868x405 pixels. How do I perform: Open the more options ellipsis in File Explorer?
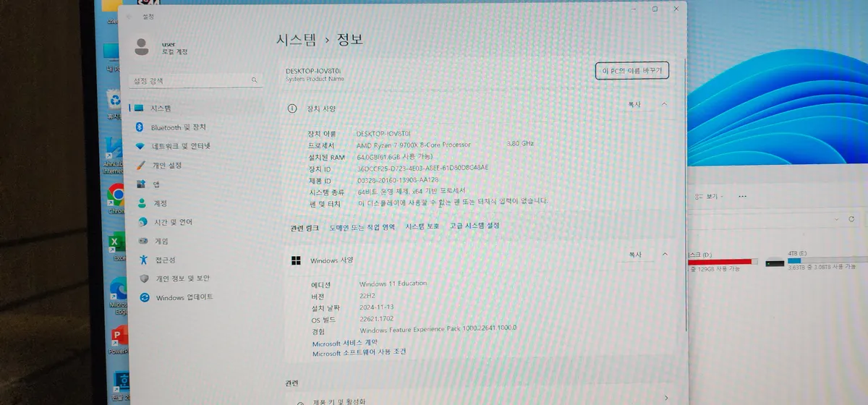coord(741,196)
